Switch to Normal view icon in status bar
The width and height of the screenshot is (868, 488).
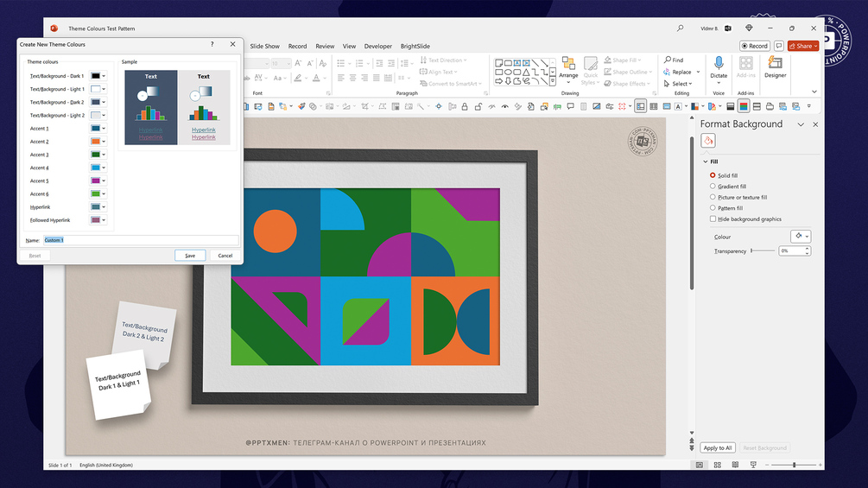pos(700,466)
